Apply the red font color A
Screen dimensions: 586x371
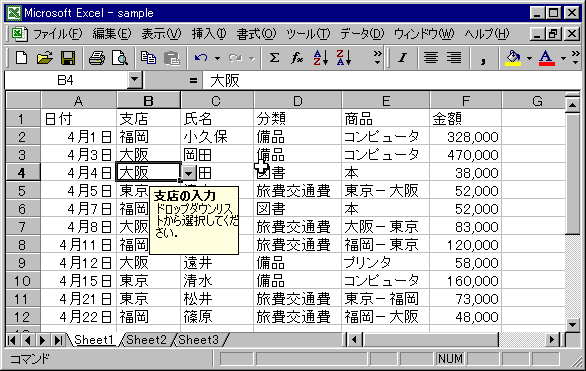[x=546, y=58]
